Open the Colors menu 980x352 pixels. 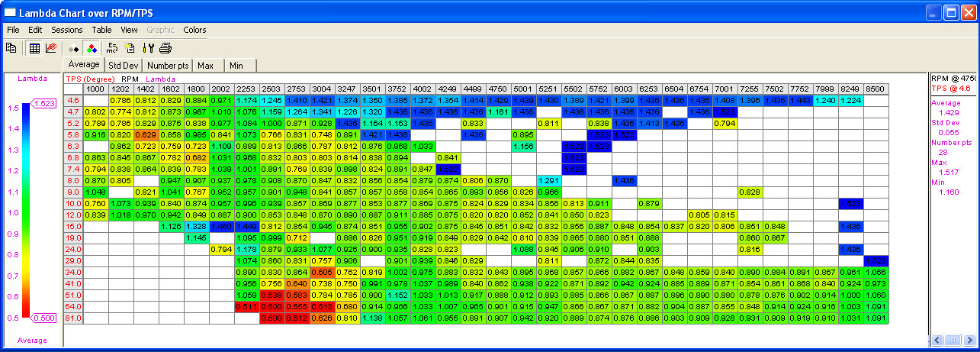(194, 30)
